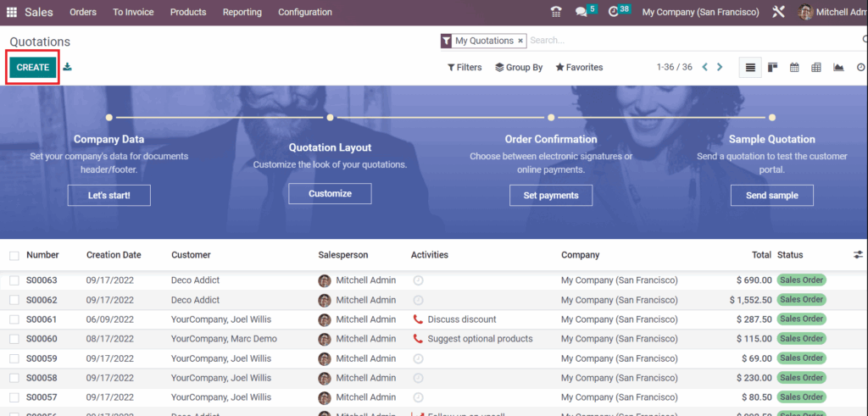The image size is (868, 416).
Task: Select checkbox for order S00062
Action: pos(14,300)
